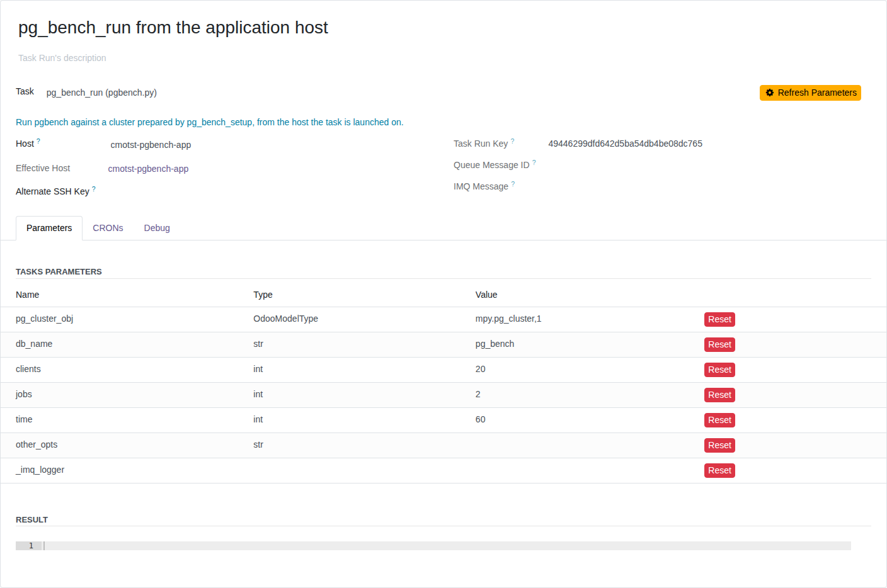This screenshot has width=887, height=588.
Task: Reset the jobs parameter
Action: (x=719, y=395)
